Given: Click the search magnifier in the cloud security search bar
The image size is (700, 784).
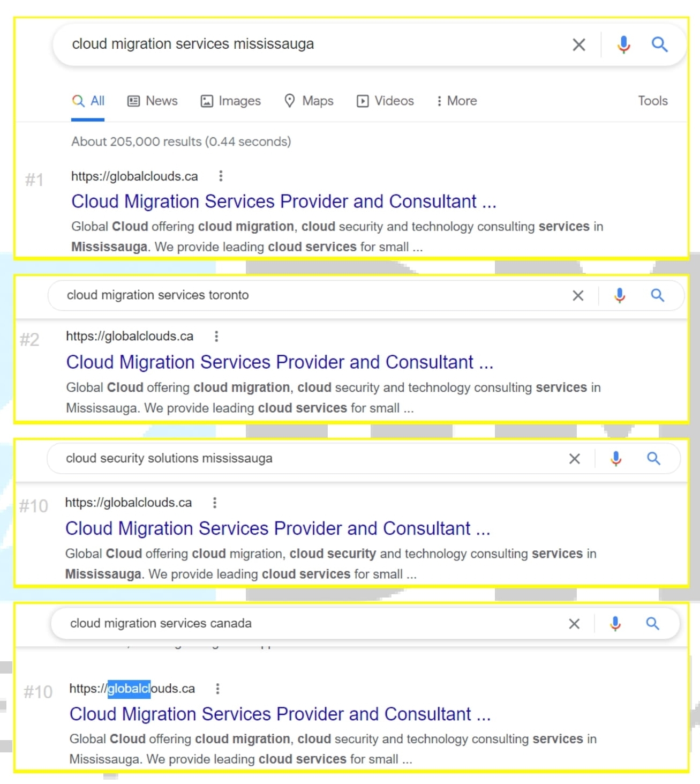Looking at the screenshot, I should click(x=653, y=459).
